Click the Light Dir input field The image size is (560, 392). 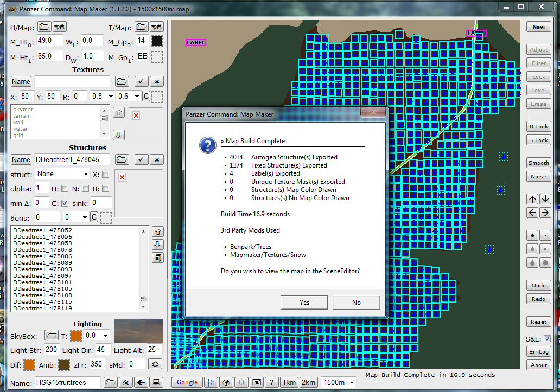click(103, 350)
